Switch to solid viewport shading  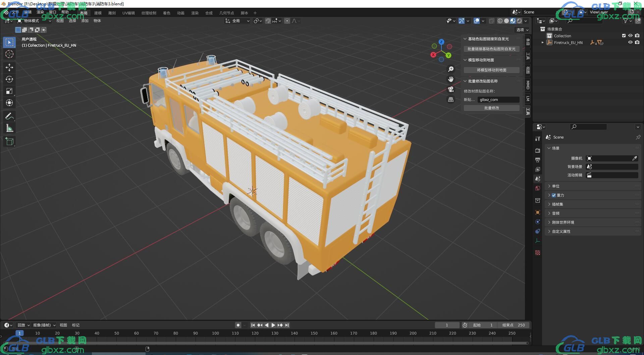pos(506,21)
